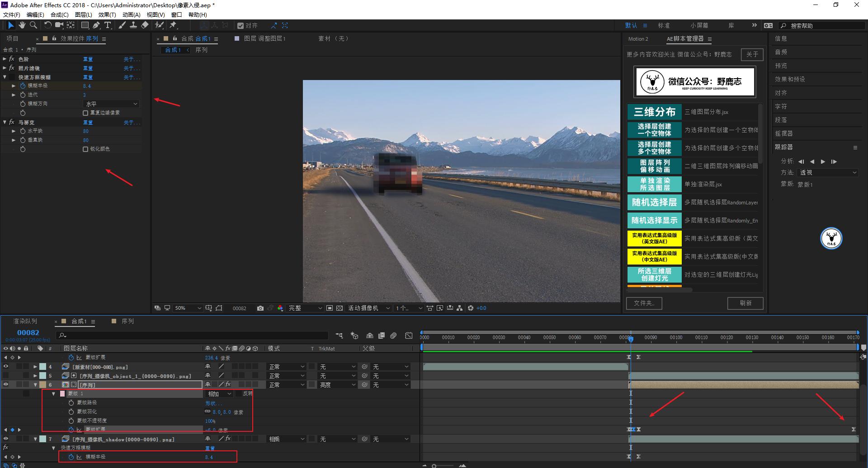Screen dimensions: 868x468
Task: Hide layer 4 with its eye icon
Action: click(6, 367)
